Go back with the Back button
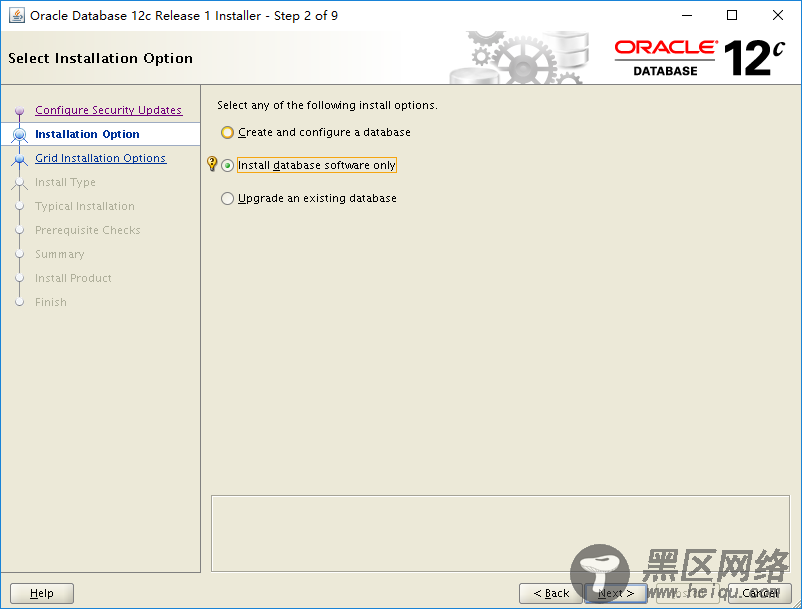802x609 pixels. coord(551,593)
